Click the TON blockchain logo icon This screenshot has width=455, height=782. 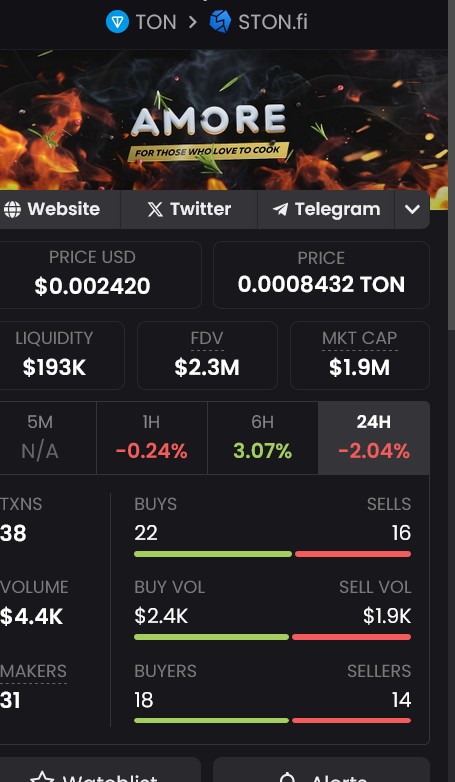117,22
